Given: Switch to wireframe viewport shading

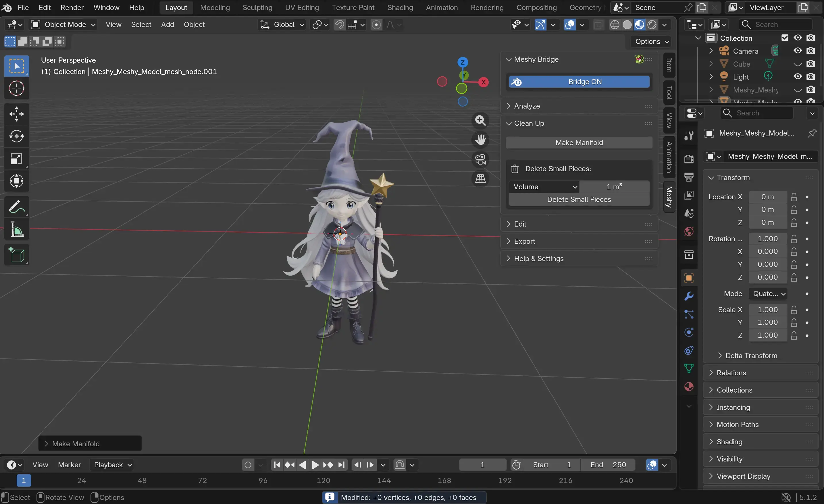Looking at the screenshot, I should 615,25.
